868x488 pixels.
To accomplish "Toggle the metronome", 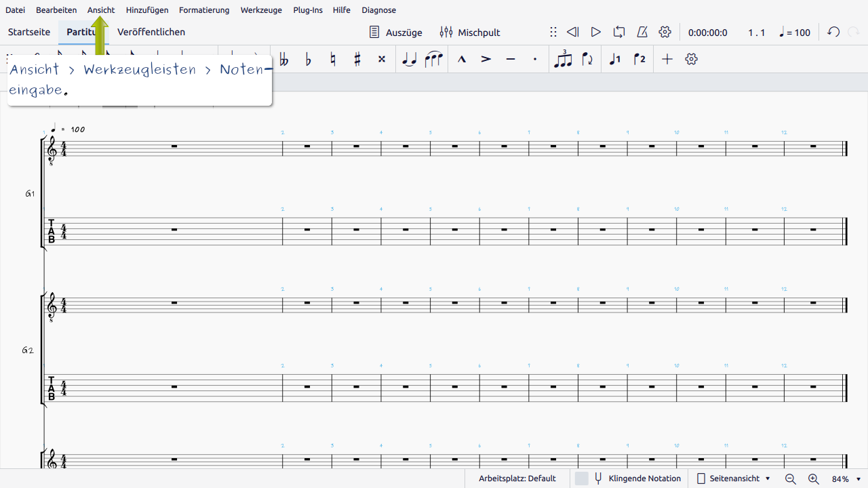I will 642,32.
